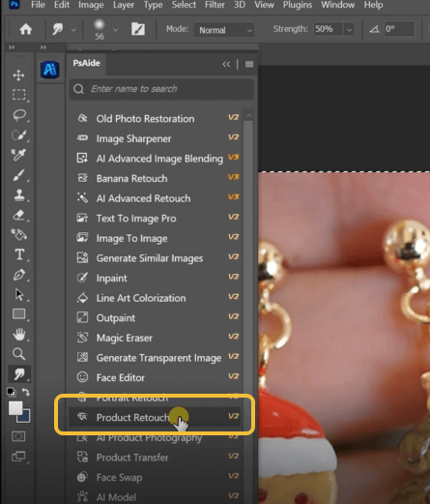Viewport: 430px width, 504px height.
Task: Select the Lasso tool
Action: click(x=18, y=115)
